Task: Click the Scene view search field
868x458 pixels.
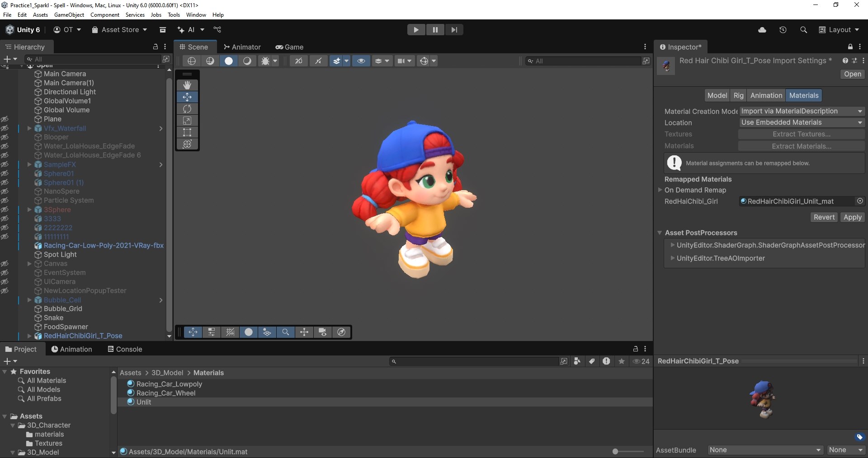Action: coord(584,61)
